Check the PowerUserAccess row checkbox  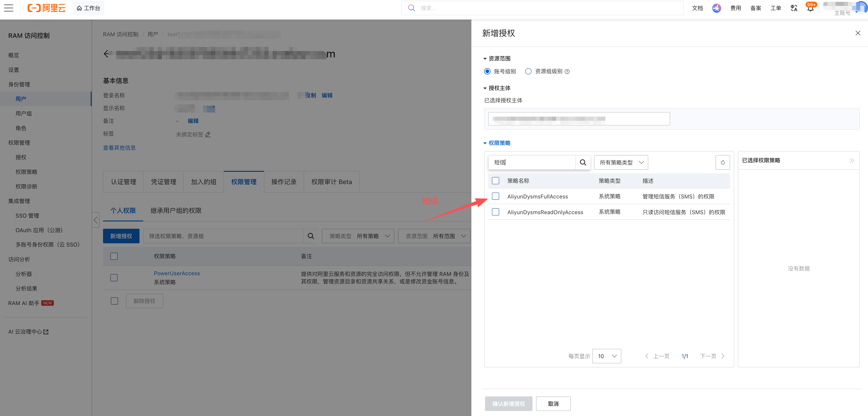pyautogui.click(x=114, y=277)
